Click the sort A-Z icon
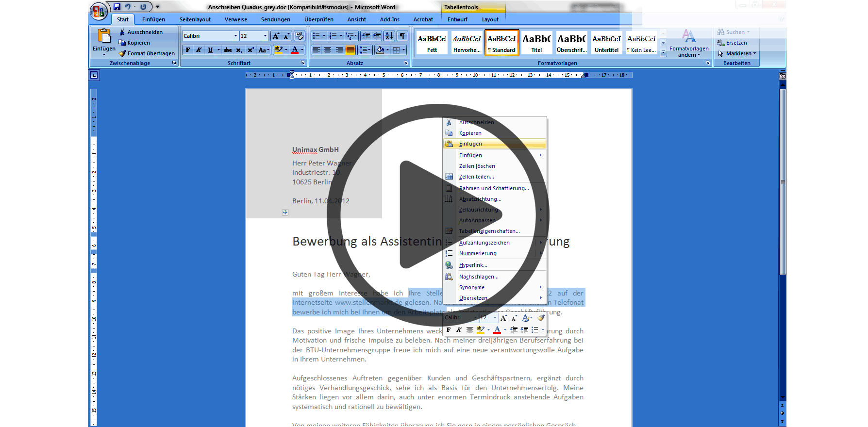 pyautogui.click(x=389, y=36)
